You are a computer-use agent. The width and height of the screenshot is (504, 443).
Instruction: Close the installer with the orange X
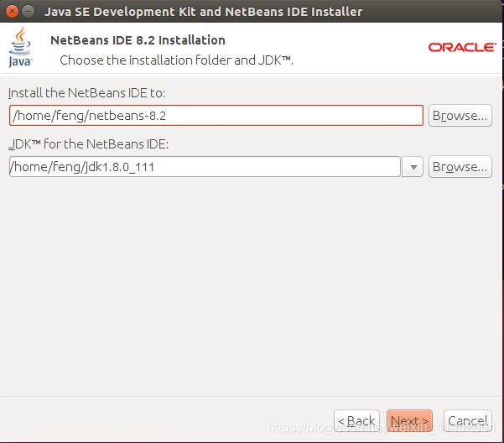pyautogui.click(x=10, y=12)
